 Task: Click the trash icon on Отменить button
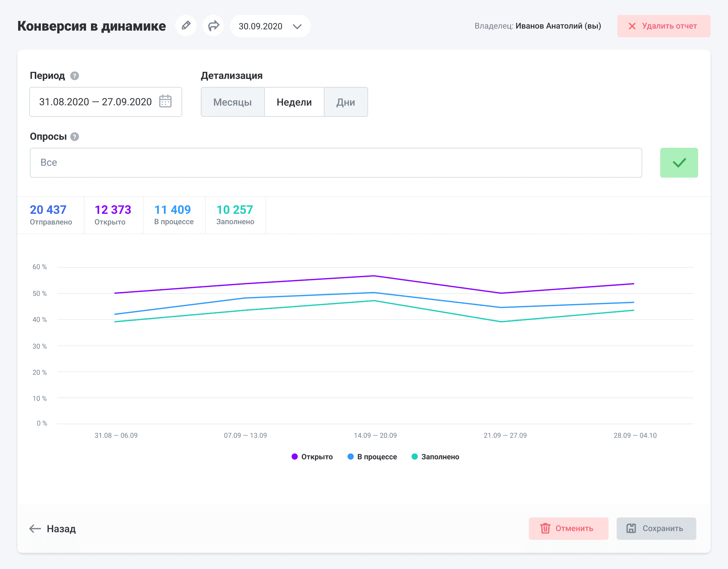545,529
